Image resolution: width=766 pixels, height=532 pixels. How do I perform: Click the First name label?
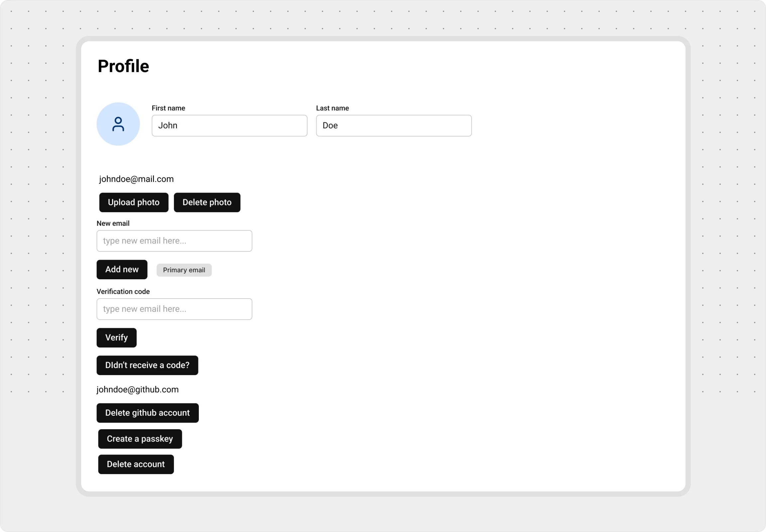click(168, 108)
